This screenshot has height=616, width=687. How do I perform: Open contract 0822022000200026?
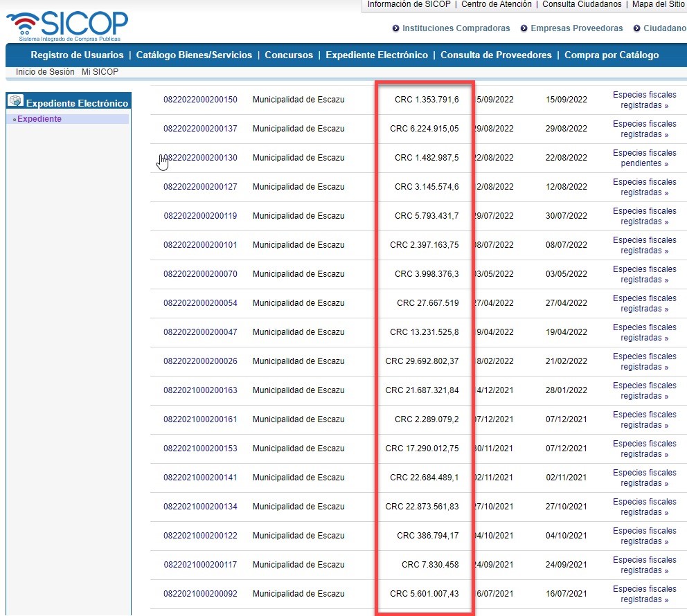coord(200,361)
